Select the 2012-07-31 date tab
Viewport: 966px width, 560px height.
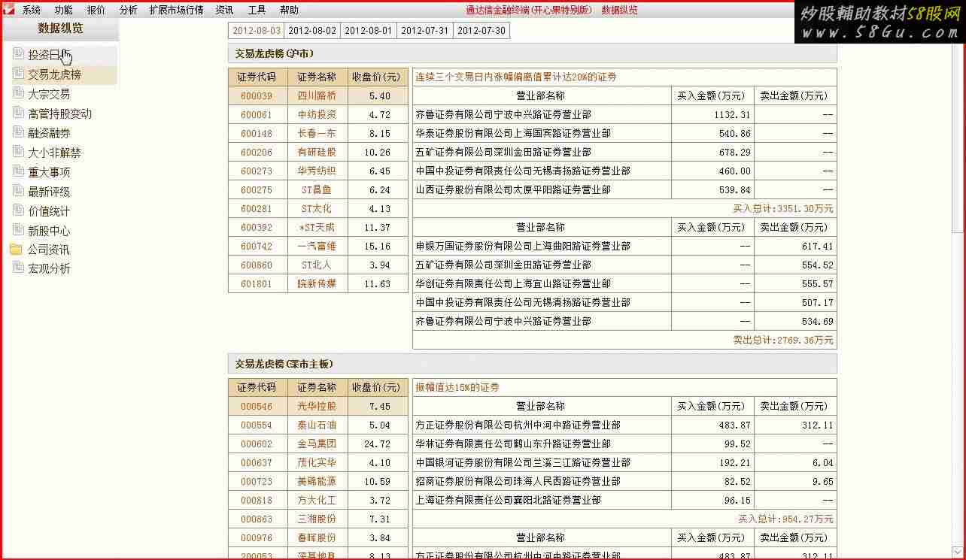pos(425,31)
